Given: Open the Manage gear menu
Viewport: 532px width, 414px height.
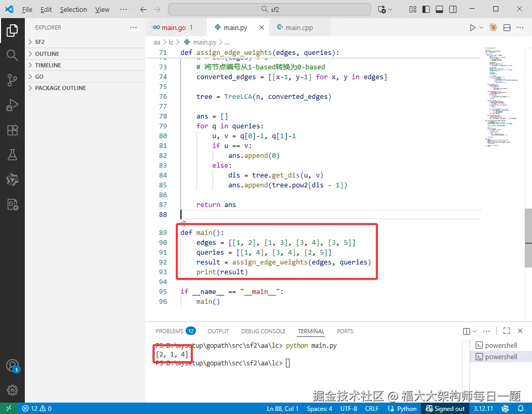Looking at the screenshot, I should tap(12, 390).
